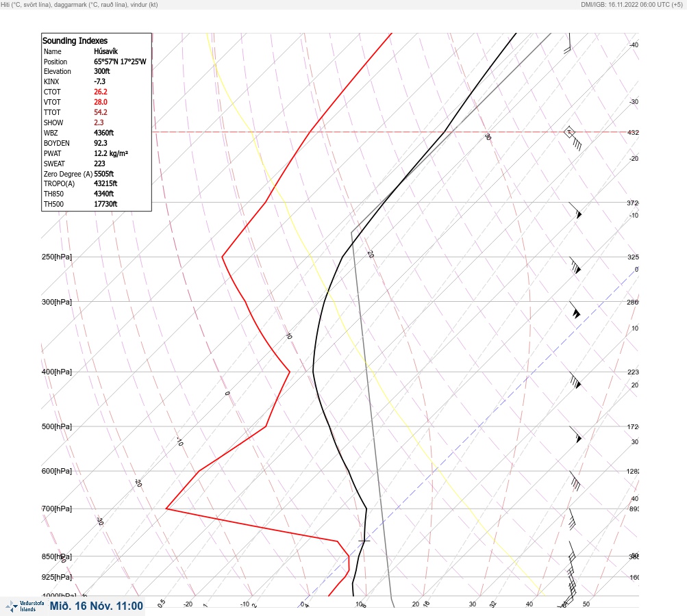
Task: Click the Position value 65°57'N 17°25'W
Action: pyautogui.click(x=120, y=62)
